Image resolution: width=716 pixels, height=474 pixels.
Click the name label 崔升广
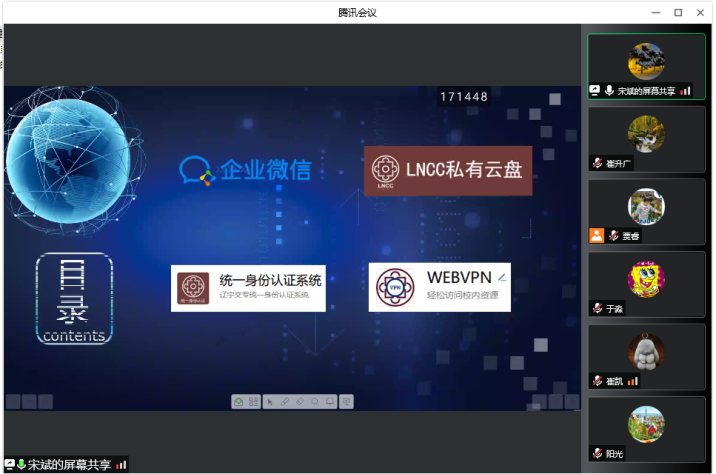point(618,163)
